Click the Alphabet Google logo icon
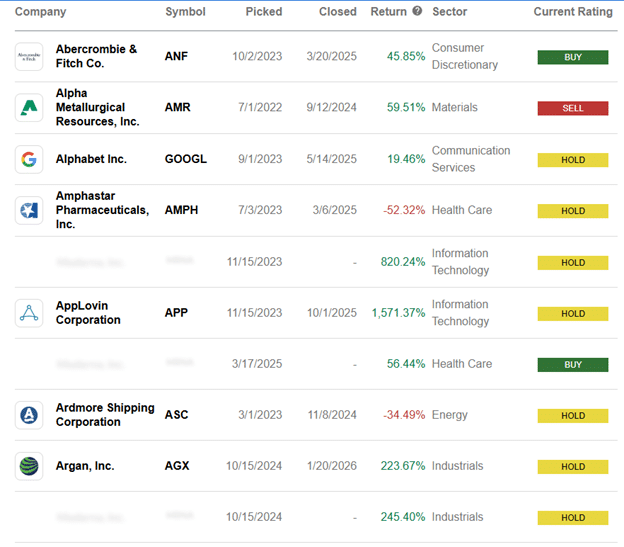The width and height of the screenshot is (624, 547). pos(29,159)
